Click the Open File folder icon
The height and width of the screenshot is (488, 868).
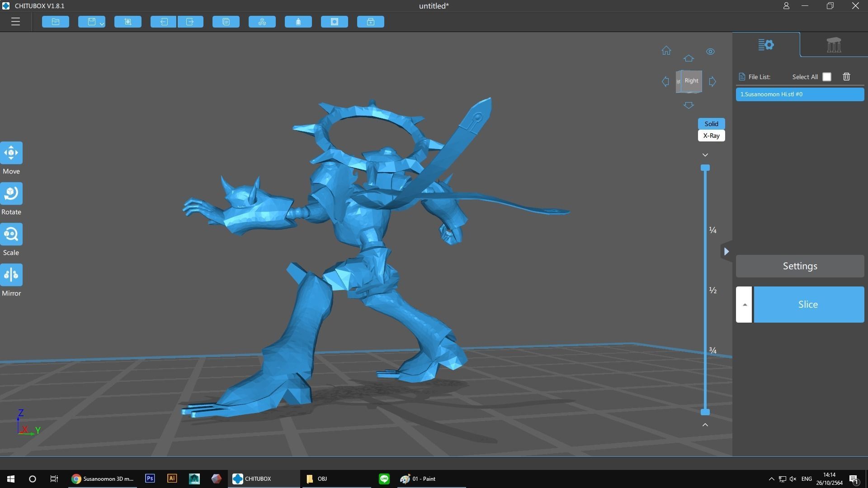(56, 22)
